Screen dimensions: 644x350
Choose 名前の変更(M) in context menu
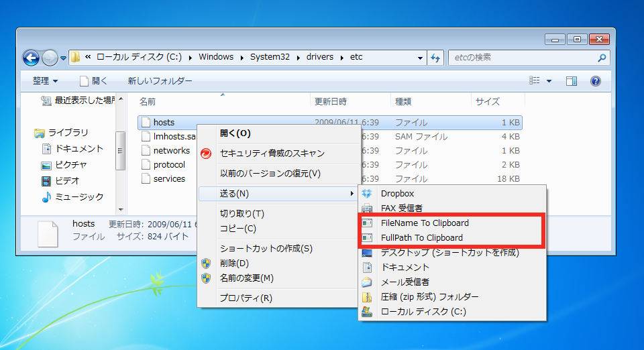click(x=278, y=278)
